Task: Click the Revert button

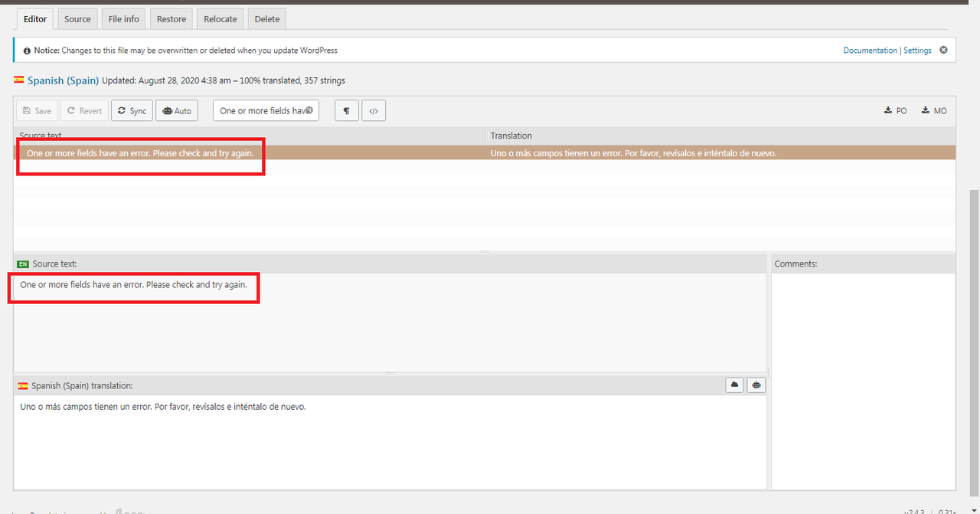Action: tap(84, 111)
